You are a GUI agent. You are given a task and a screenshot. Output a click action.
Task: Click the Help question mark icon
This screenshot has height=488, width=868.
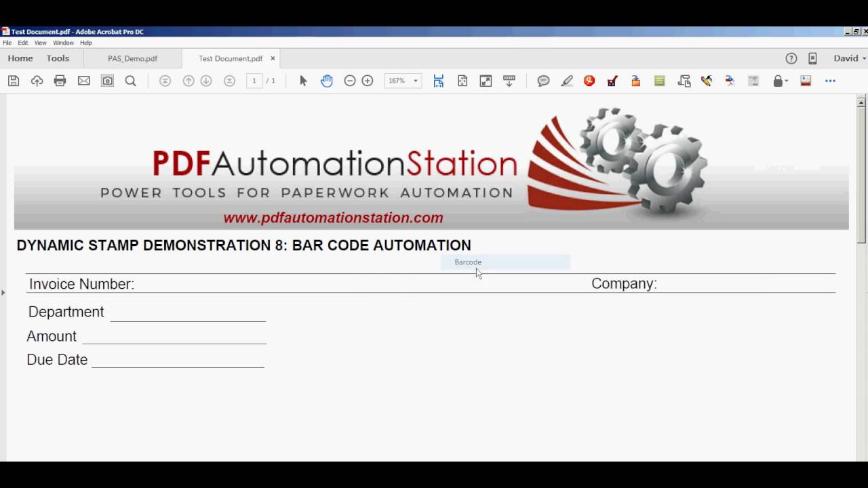pos(791,58)
